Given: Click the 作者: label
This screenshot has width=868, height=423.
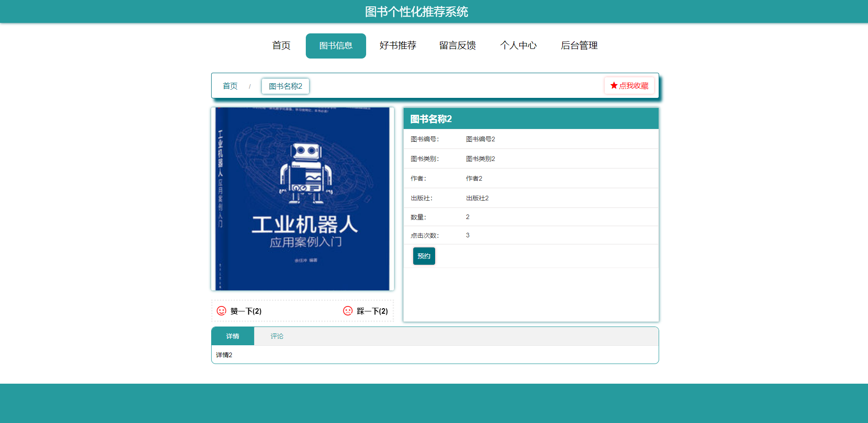Looking at the screenshot, I should coord(418,178).
